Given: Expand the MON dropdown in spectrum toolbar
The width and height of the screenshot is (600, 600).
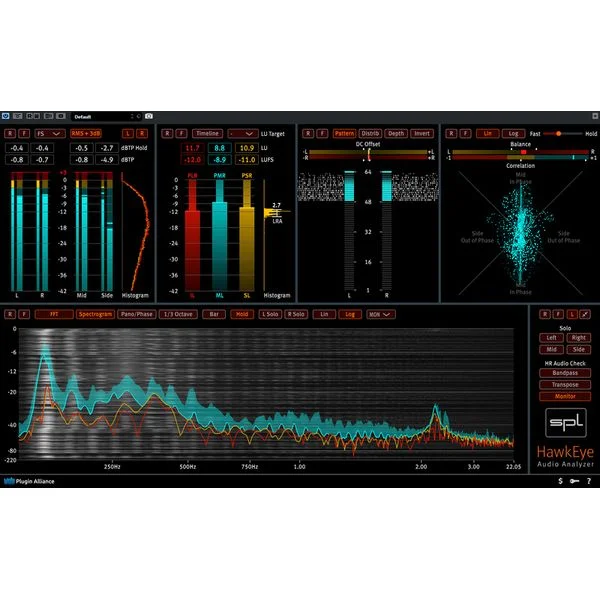Looking at the screenshot, I should pos(380,315).
